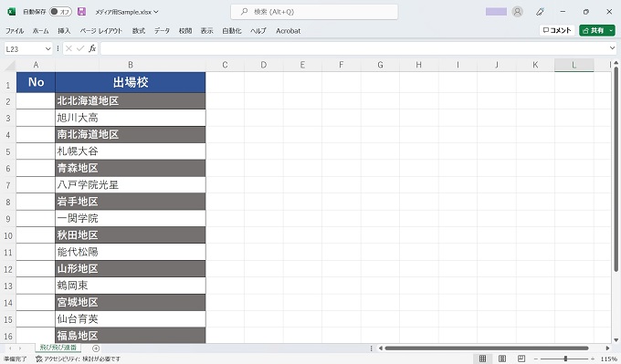The image size is (621, 364).
Task: Click cell 福島地区
Action: tap(131, 336)
